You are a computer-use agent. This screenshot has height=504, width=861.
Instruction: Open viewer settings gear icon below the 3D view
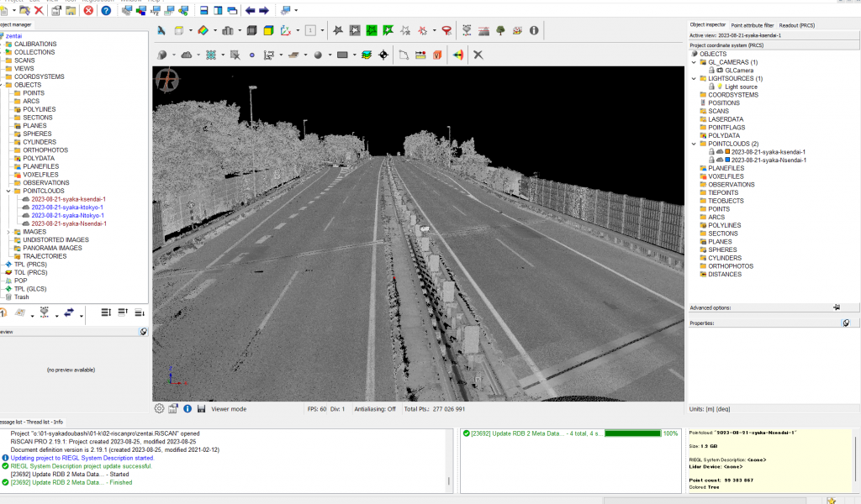tap(159, 408)
